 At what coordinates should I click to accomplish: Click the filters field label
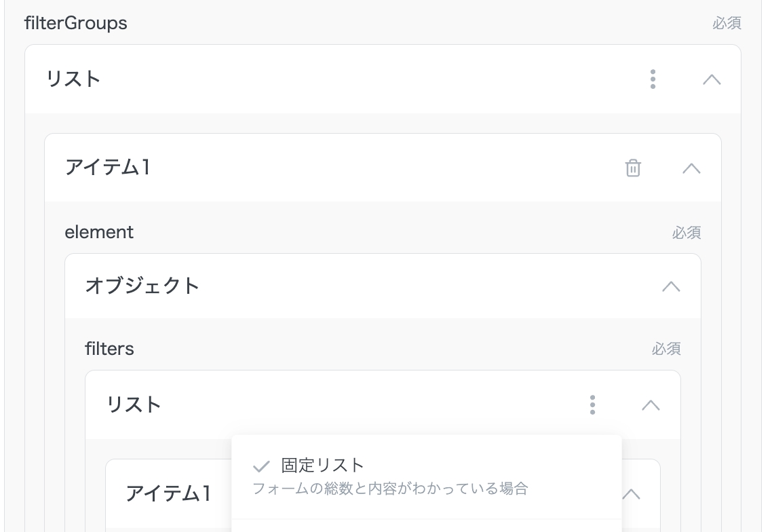tap(109, 349)
